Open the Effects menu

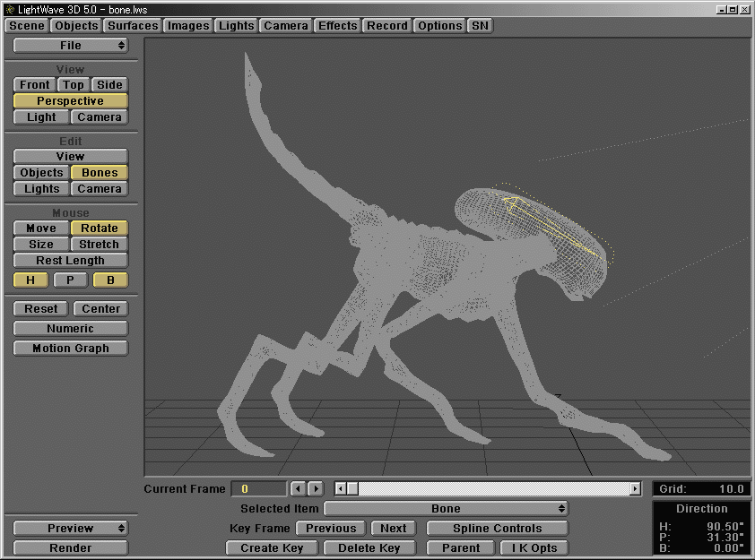(337, 25)
